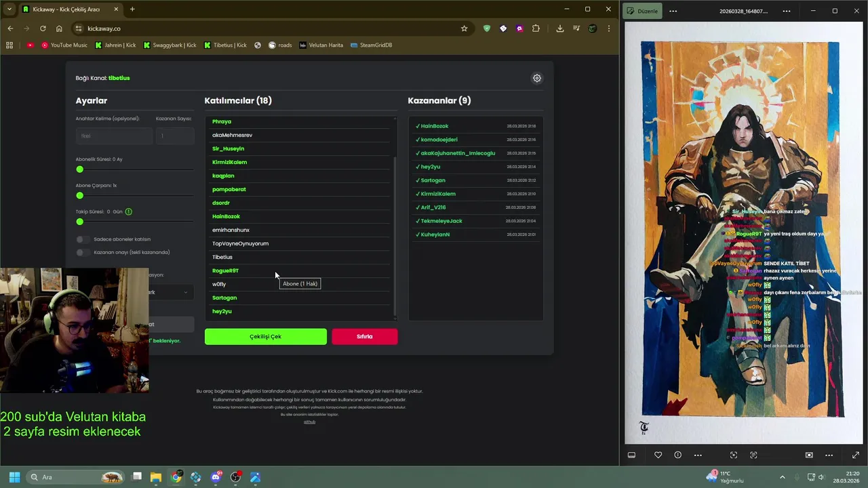Open SteamGridDB bookmark
The width and height of the screenshot is (868, 488).
371,45
